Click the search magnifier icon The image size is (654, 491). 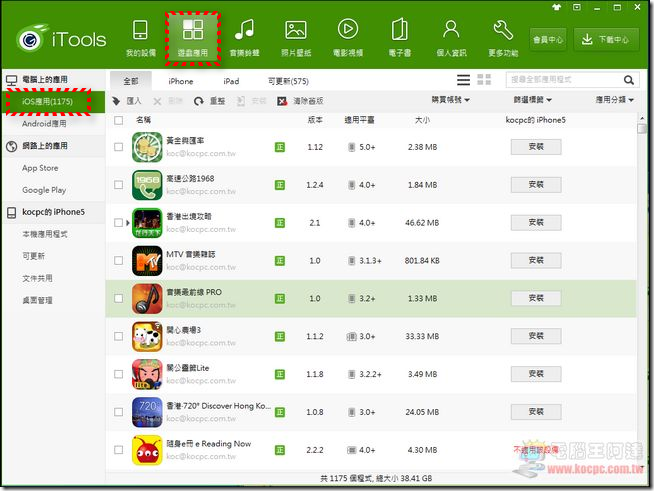(x=629, y=80)
